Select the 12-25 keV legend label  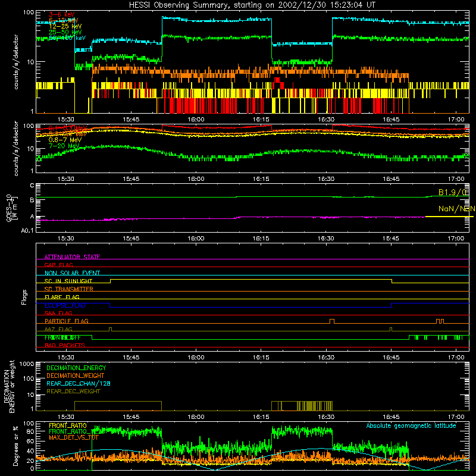[65, 26]
